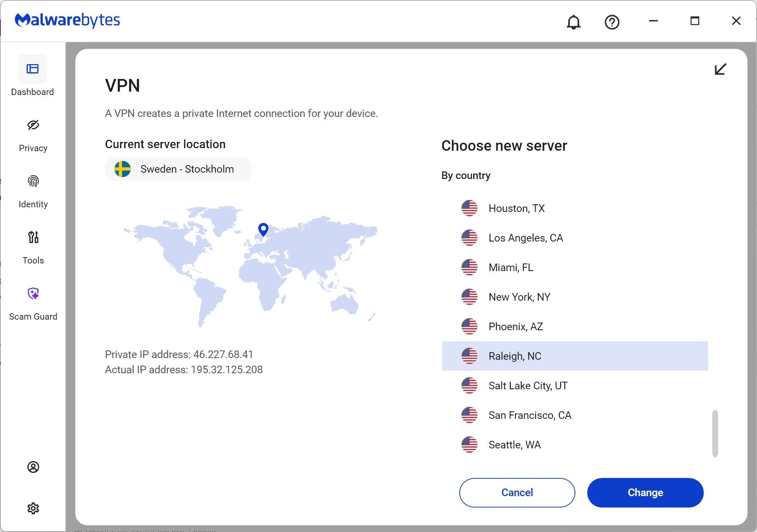Select the Salt Lake City, UT server

(x=575, y=385)
